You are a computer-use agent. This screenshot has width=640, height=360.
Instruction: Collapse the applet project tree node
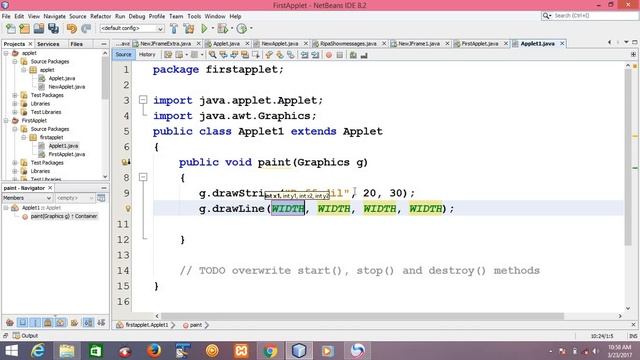[6, 53]
